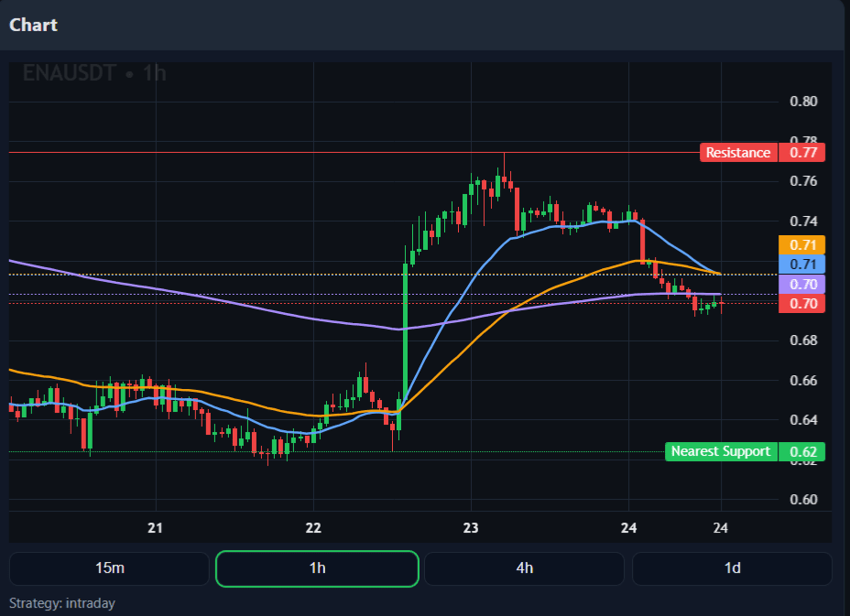Click date label 23 on time axis
Image resolution: width=850 pixels, height=616 pixels.
471,528
